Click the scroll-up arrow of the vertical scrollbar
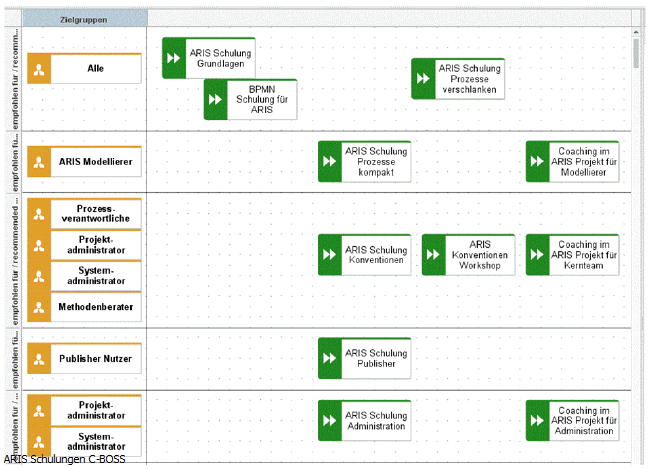This screenshot has width=650, height=469. 636,32
